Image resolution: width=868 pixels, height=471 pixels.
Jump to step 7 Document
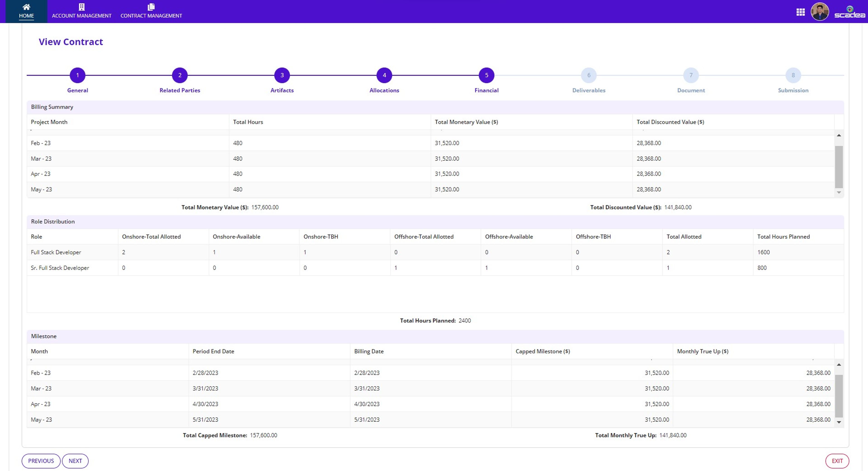click(x=691, y=75)
